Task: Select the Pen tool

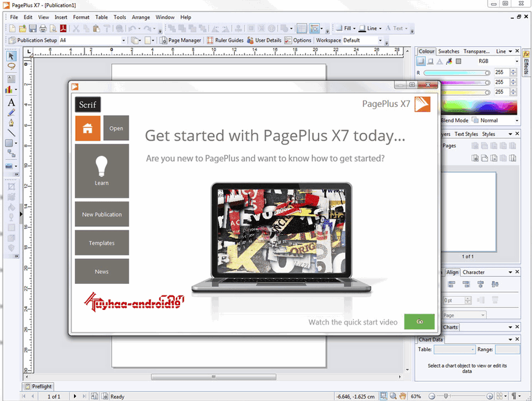Action: 11,123
